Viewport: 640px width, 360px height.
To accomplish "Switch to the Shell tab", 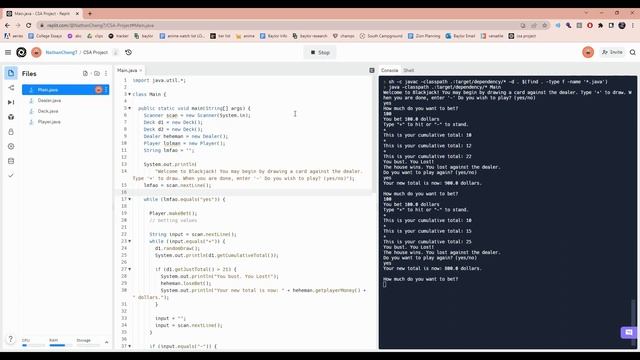I will [409, 70].
